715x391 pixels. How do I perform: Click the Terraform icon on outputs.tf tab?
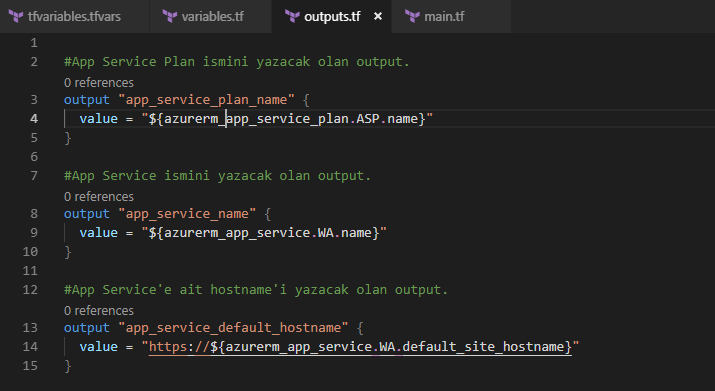pos(292,17)
